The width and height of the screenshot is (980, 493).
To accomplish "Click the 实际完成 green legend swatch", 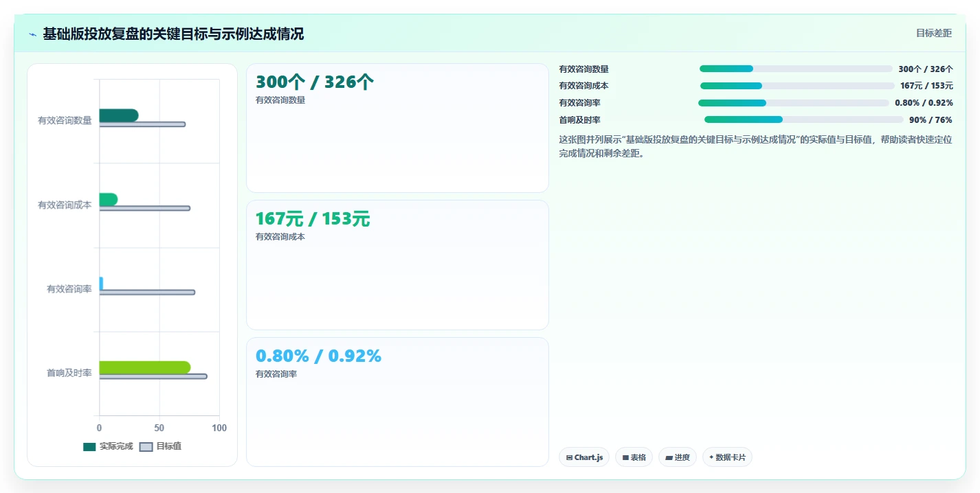I will point(89,447).
